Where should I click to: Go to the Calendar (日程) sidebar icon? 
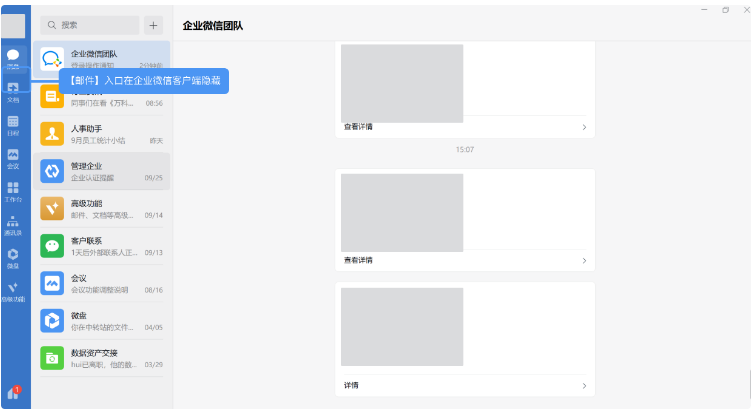tap(13, 124)
